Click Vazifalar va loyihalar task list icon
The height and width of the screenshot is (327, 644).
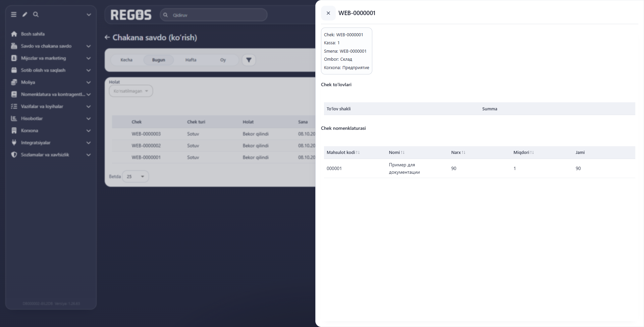pyautogui.click(x=14, y=106)
